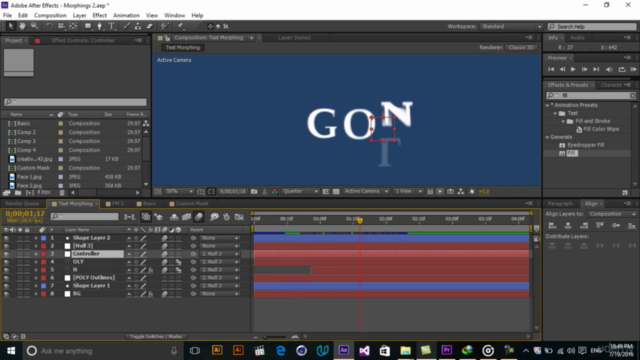The width and height of the screenshot is (640, 360).
Task: Open the Show Channel color icon
Action: pyautogui.click(x=275, y=191)
